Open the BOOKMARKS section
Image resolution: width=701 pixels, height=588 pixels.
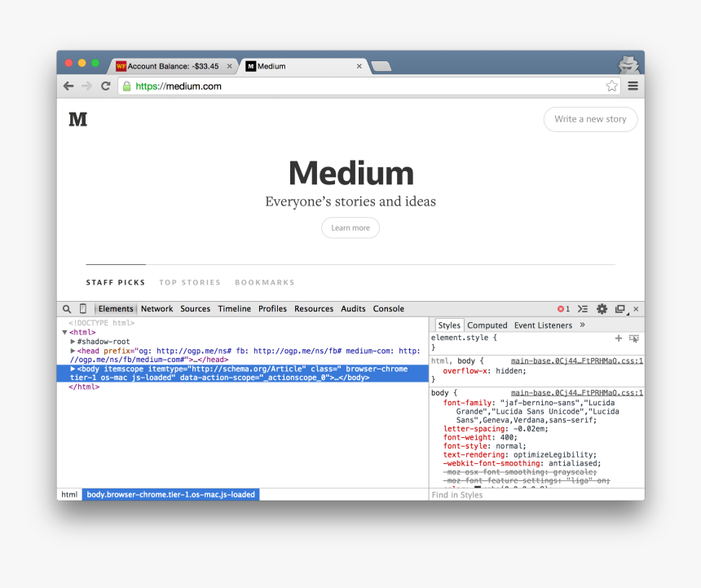point(265,283)
